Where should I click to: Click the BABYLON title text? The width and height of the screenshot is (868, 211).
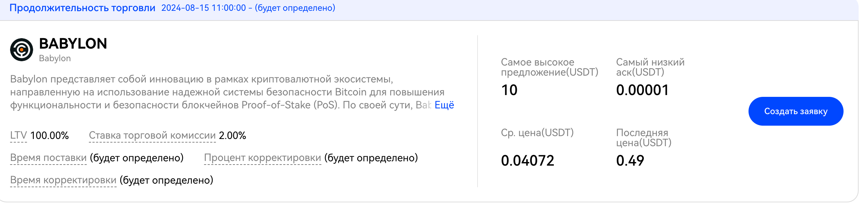click(x=73, y=44)
